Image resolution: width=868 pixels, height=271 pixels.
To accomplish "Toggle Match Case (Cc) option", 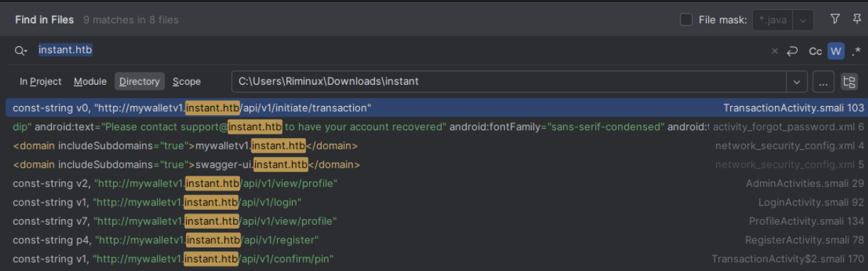I will pos(815,51).
